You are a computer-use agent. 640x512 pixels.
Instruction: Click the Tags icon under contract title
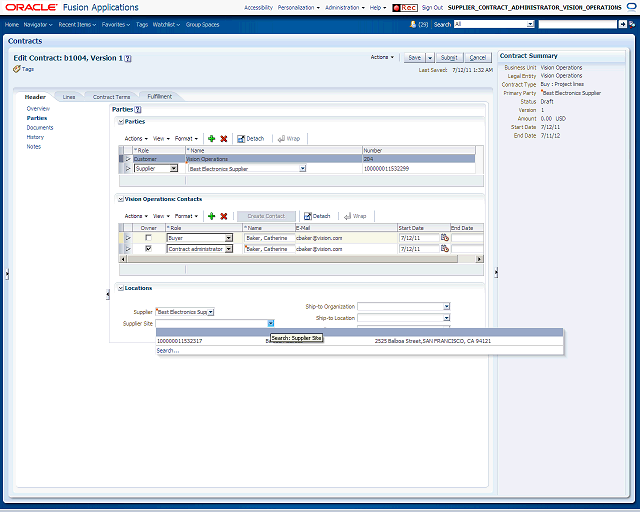coord(16,69)
